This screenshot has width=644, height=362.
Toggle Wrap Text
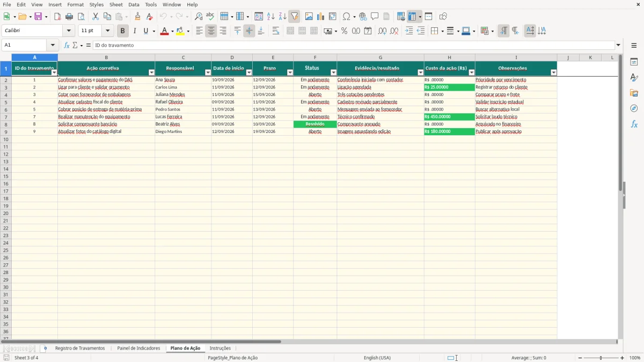pos(276,31)
